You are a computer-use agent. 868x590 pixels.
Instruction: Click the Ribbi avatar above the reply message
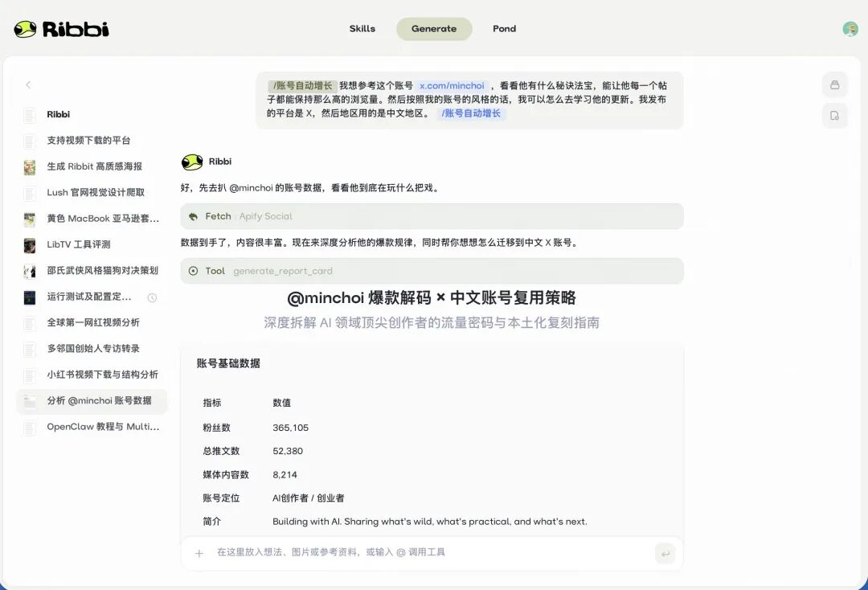(x=191, y=161)
